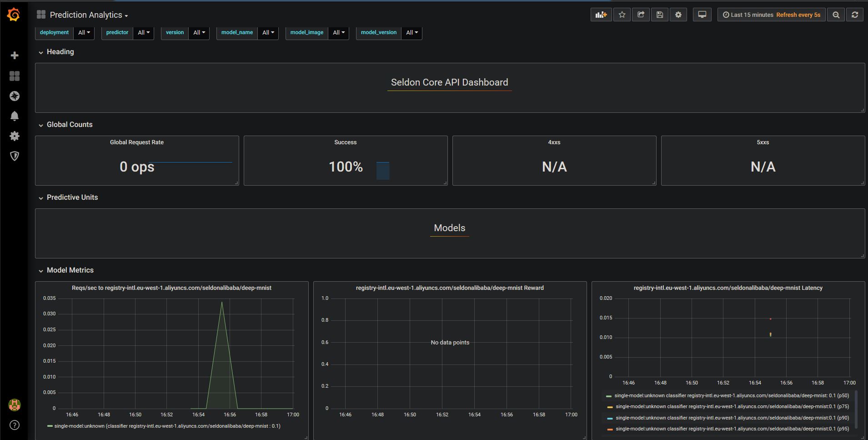Open the Reqs/sec panel title menu
Viewport: 868px width, 440px height.
[x=171, y=288]
